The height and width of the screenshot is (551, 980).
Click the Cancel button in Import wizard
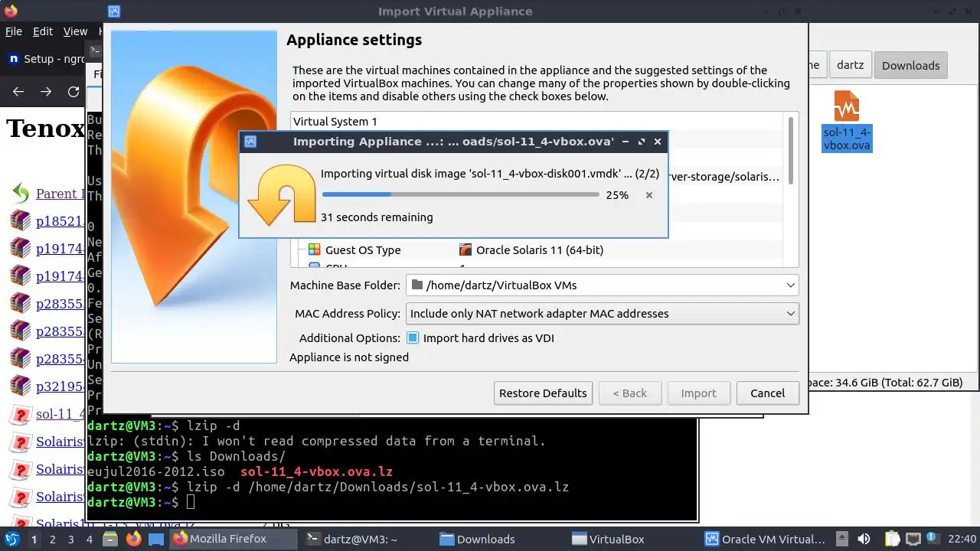coord(767,393)
